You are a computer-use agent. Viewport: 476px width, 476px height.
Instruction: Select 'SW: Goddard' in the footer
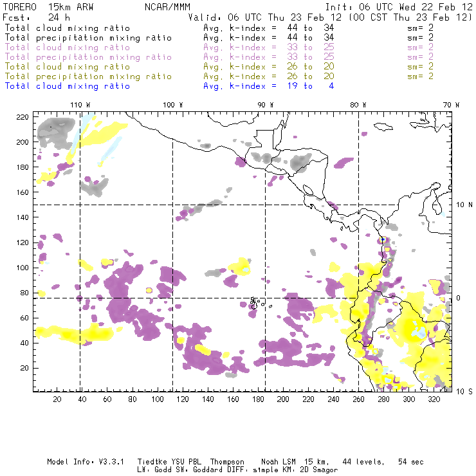(x=200, y=470)
